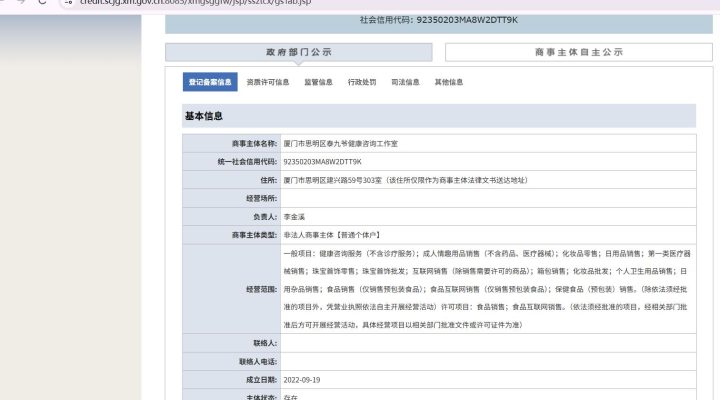Click the 商事主体名称 row label
Viewport: 720px width, 400px height.
[x=254, y=144]
